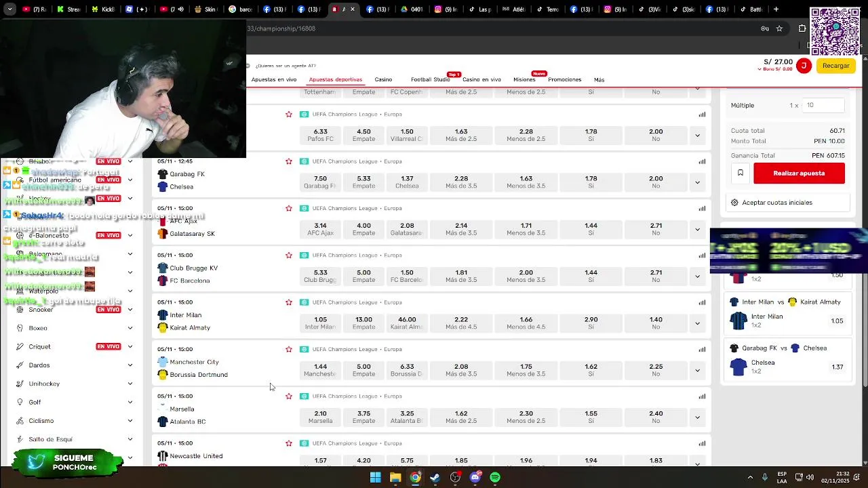Open Promociones tab
This screenshot has height=488, width=868.
(x=565, y=79)
